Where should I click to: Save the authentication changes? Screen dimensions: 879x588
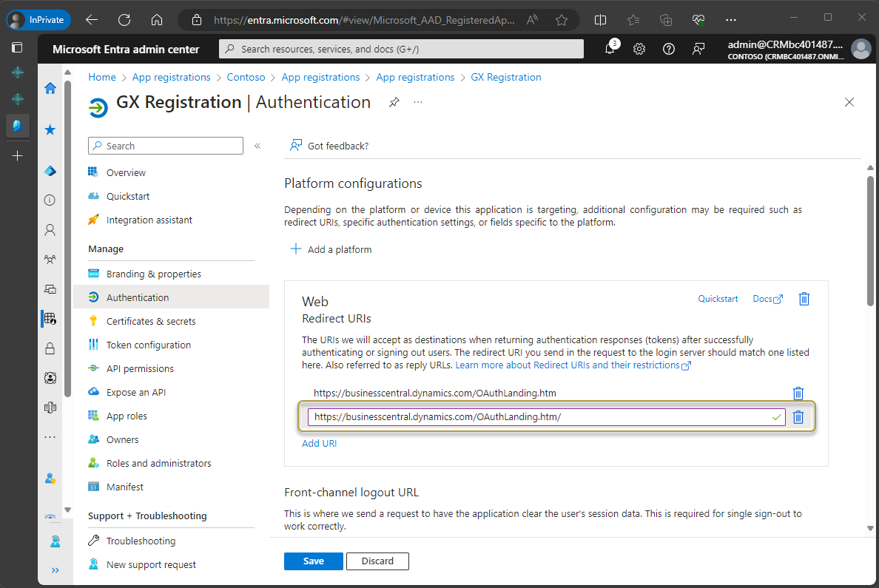coord(313,561)
